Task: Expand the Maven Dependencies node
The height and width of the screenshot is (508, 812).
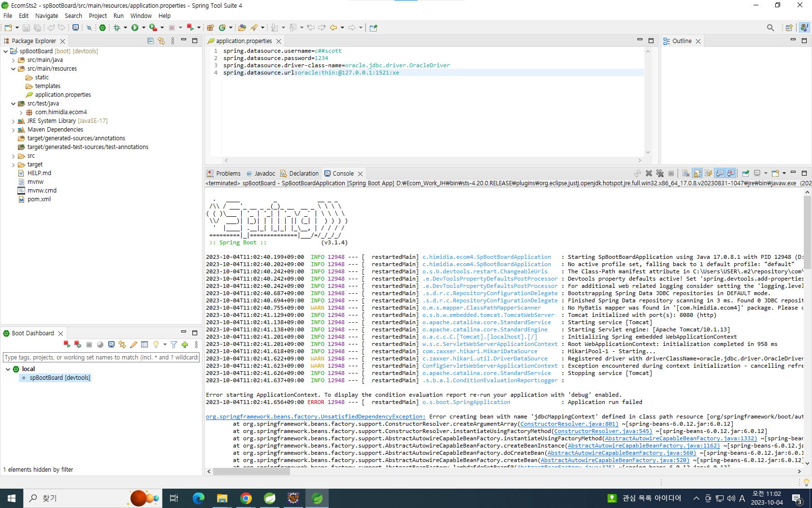Action: 14,130
